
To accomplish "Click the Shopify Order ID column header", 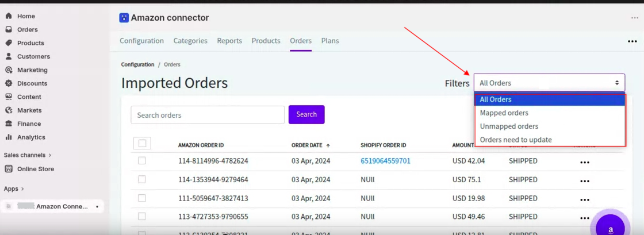I will [x=383, y=145].
